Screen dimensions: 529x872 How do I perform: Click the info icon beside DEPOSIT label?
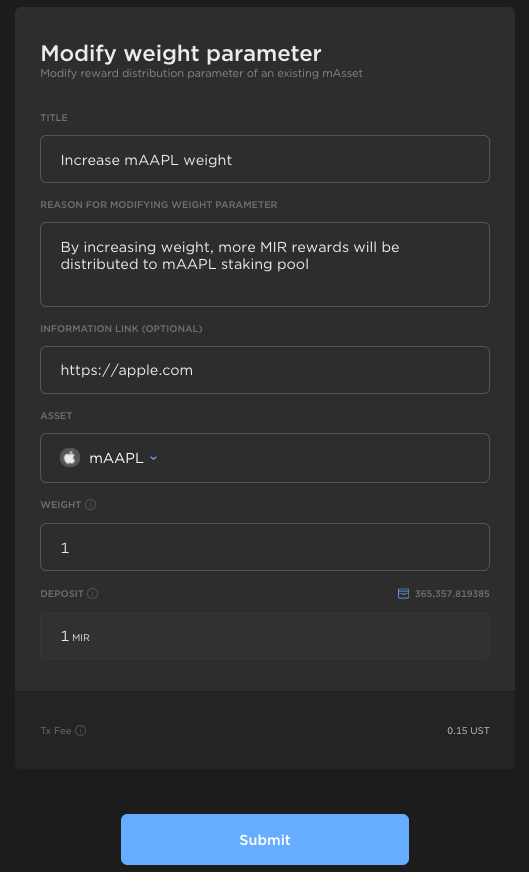coord(92,593)
